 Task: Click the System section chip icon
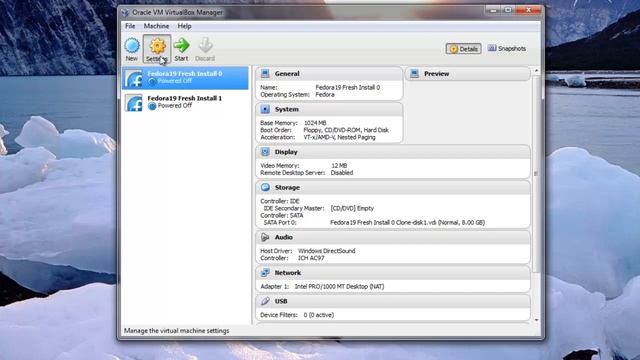click(265, 109)
